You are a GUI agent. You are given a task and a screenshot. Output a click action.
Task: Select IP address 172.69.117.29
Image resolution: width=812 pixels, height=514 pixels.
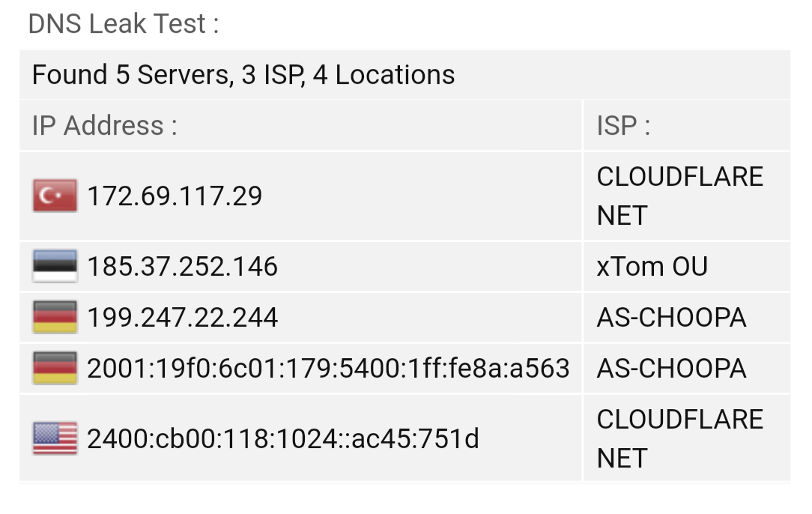click(175, 196)
